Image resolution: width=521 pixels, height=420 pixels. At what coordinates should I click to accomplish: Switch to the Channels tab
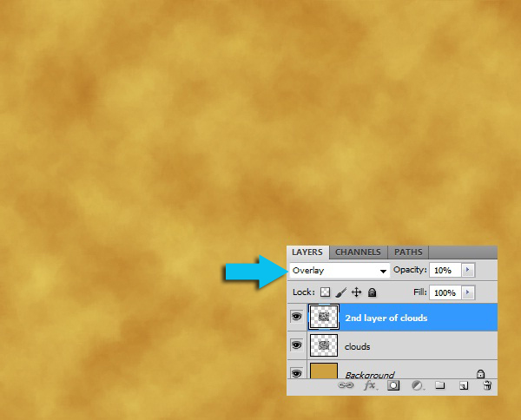click(x=358, y=253)
